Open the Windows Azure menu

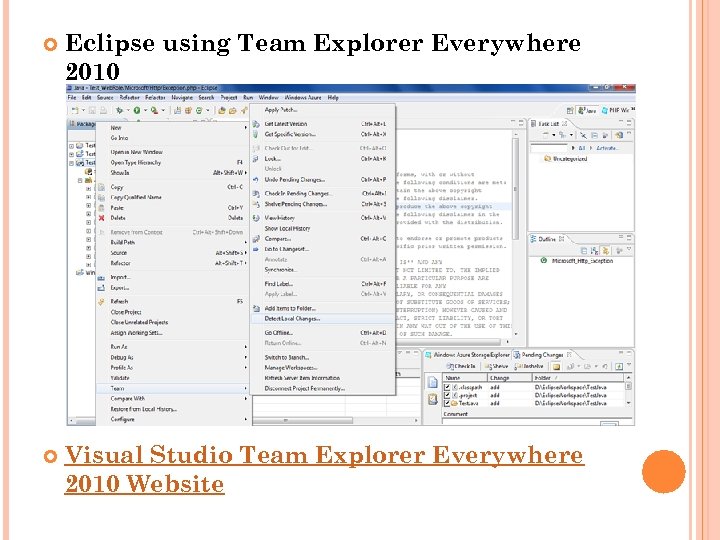(x=303, y=97)
